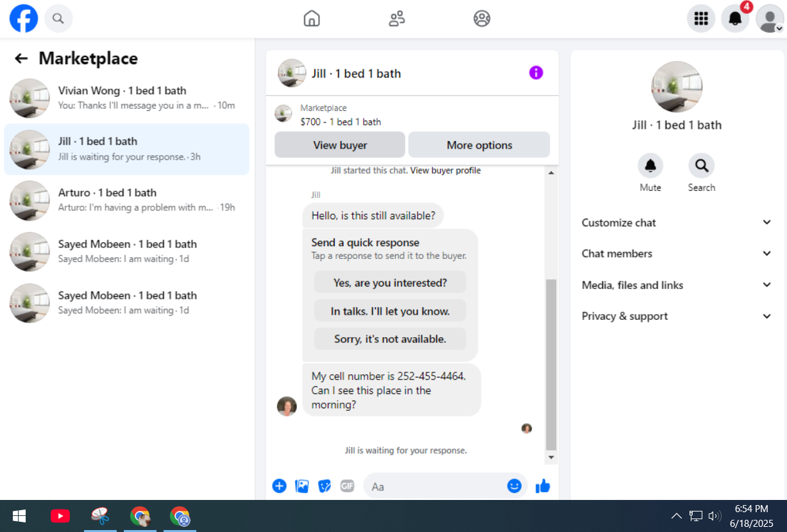Click the seen-by small avatar indicator
This screenshot has height=532, width=787.
click(527, 428)
